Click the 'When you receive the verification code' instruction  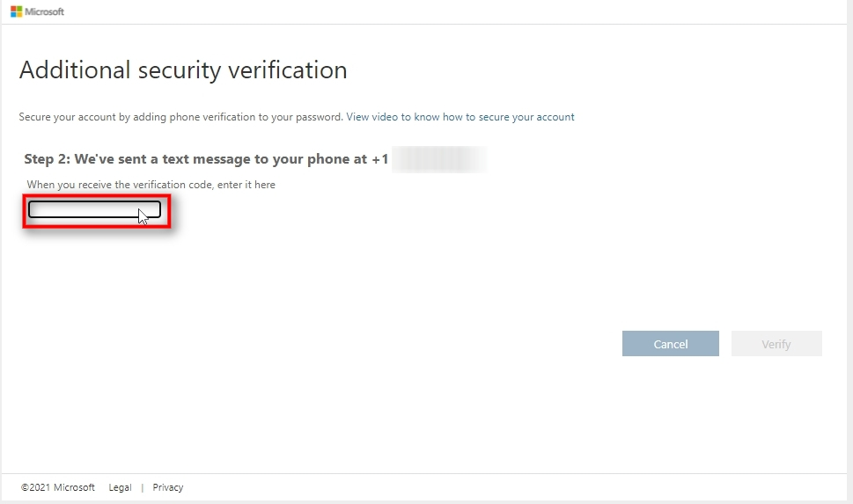click(x=151, y=185)
